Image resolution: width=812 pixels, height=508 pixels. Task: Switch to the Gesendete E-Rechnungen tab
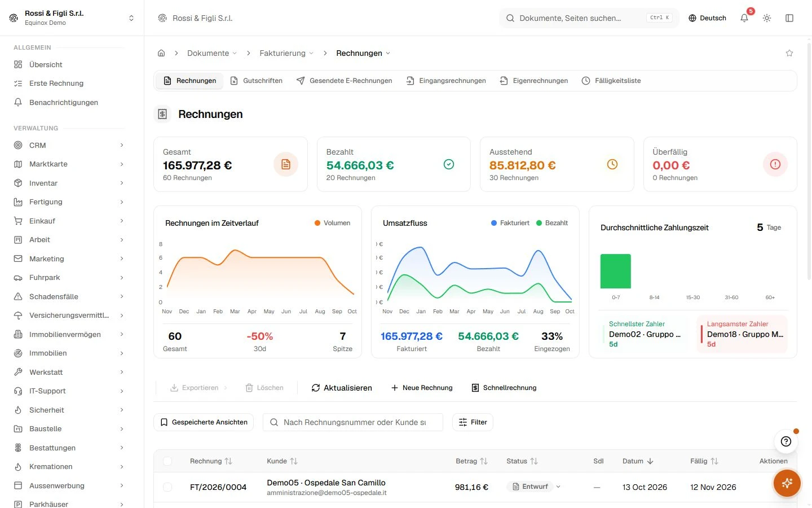click(x=344, y=81)
